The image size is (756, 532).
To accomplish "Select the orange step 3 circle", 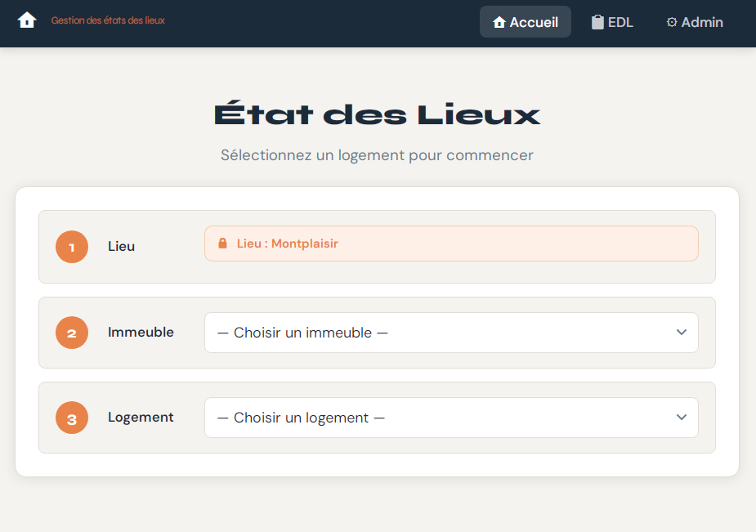I will click(71, 418).
